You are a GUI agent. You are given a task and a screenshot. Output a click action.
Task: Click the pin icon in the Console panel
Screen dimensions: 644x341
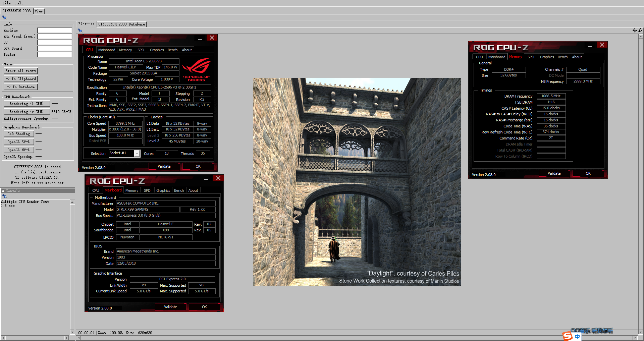(4, 196)
